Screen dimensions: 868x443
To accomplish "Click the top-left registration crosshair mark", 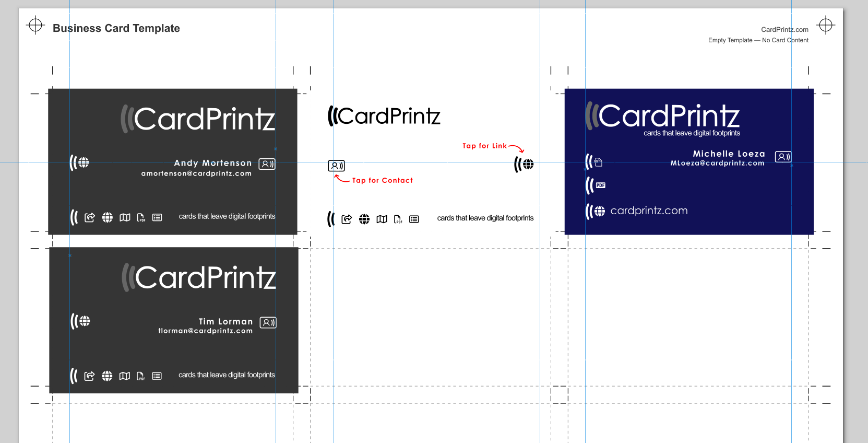I will [35, 25].
